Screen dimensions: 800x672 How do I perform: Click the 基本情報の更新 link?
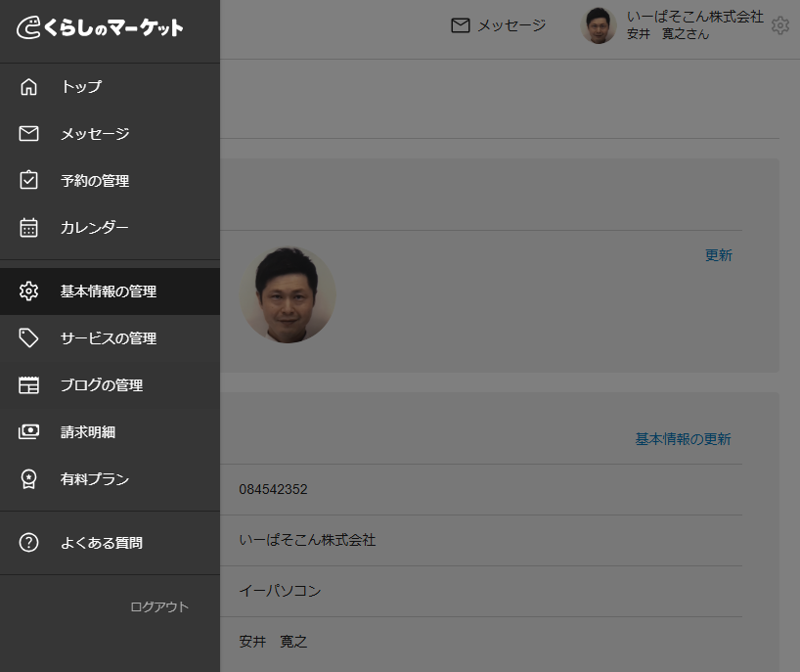pyautogui.click(x=683, y=439)
